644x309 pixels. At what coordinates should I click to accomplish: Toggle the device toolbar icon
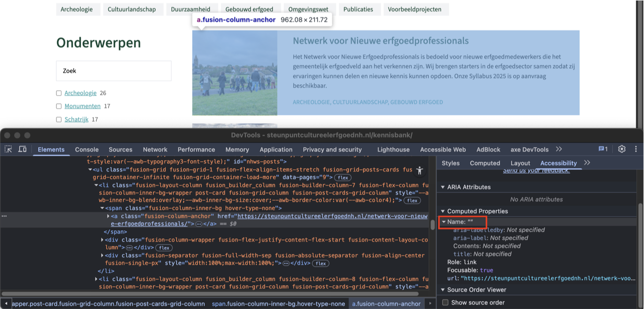(22, 149)
